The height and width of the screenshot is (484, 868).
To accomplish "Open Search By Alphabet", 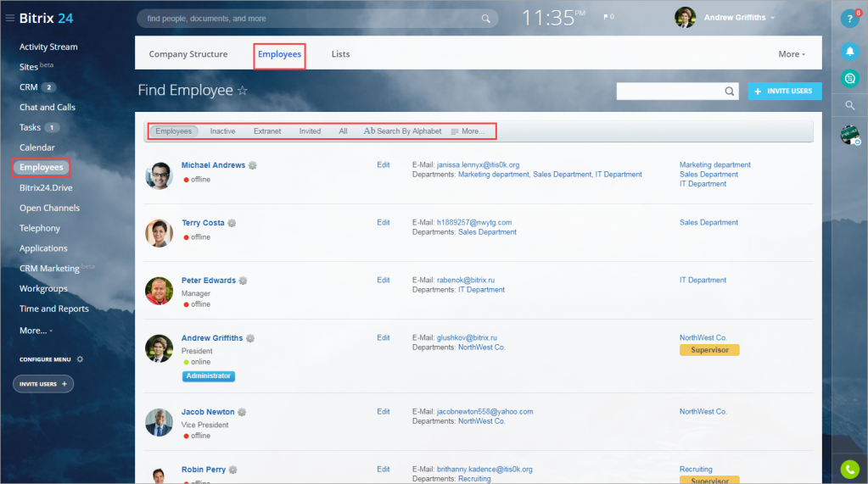I will tap(402, 131).
